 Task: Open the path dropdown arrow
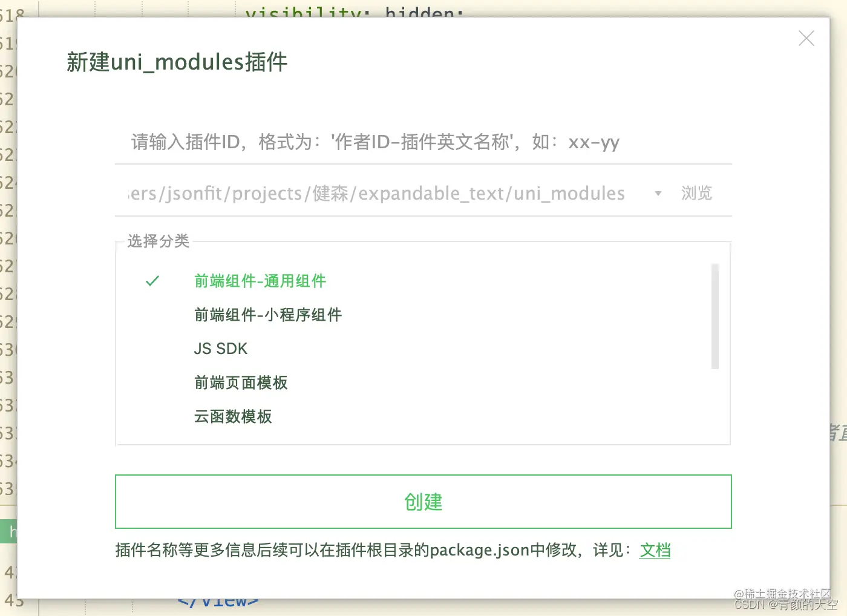[658, 194]
